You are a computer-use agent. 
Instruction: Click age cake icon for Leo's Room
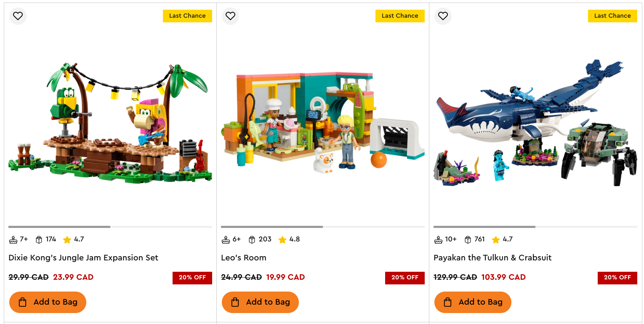[x=226, y=240]
